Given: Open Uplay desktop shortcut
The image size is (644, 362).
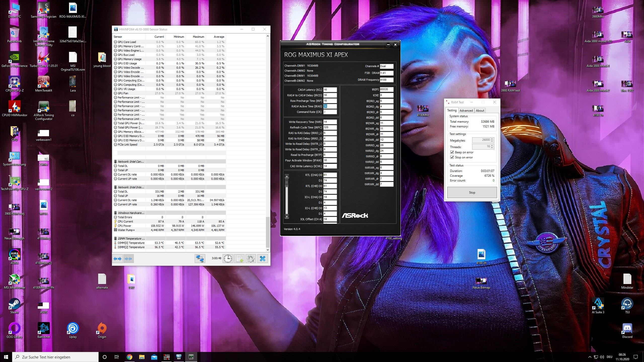Looking at the screenshot, I should [73, 331].
